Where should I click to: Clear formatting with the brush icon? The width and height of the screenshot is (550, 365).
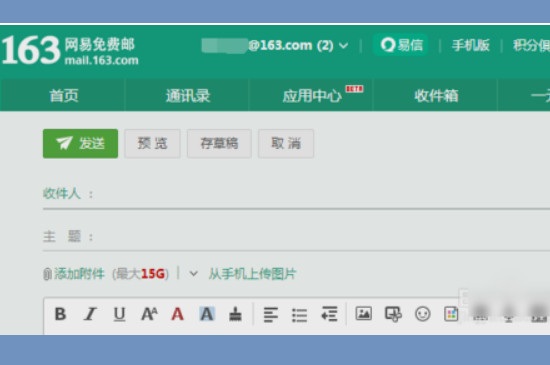[x=235, y=314]
